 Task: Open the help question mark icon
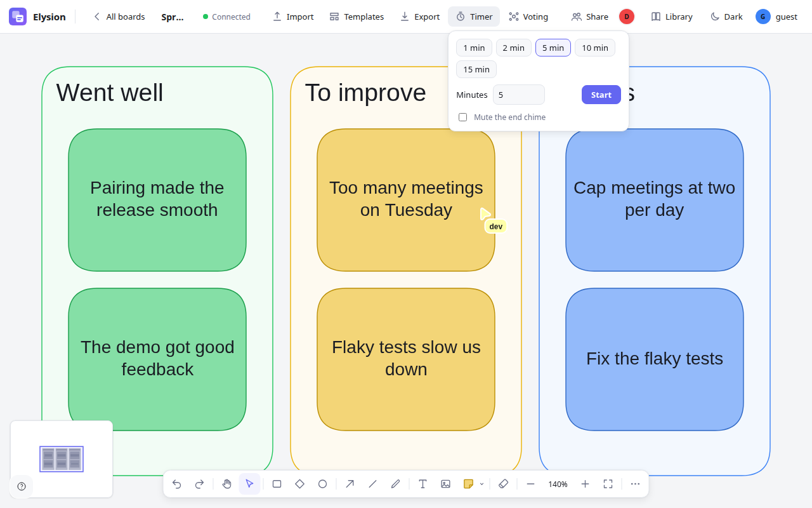[x=22, y=486]
